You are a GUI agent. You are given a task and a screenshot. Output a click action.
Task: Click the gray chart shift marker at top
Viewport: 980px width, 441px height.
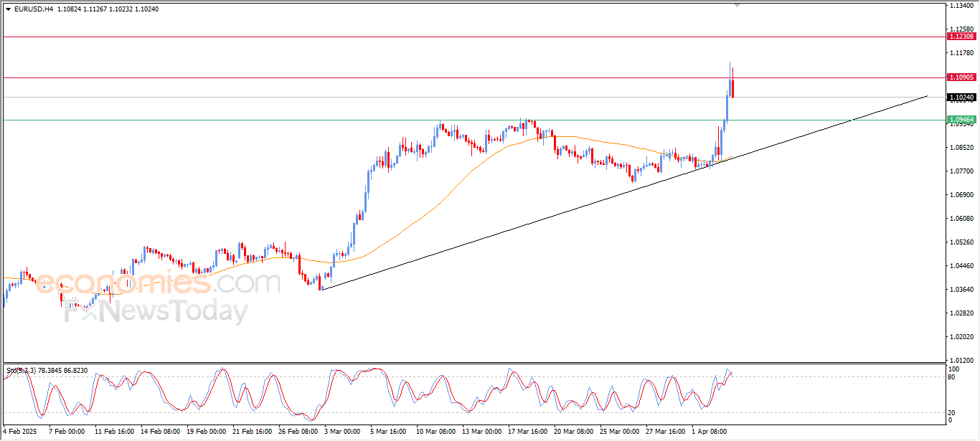click(738, 5)
